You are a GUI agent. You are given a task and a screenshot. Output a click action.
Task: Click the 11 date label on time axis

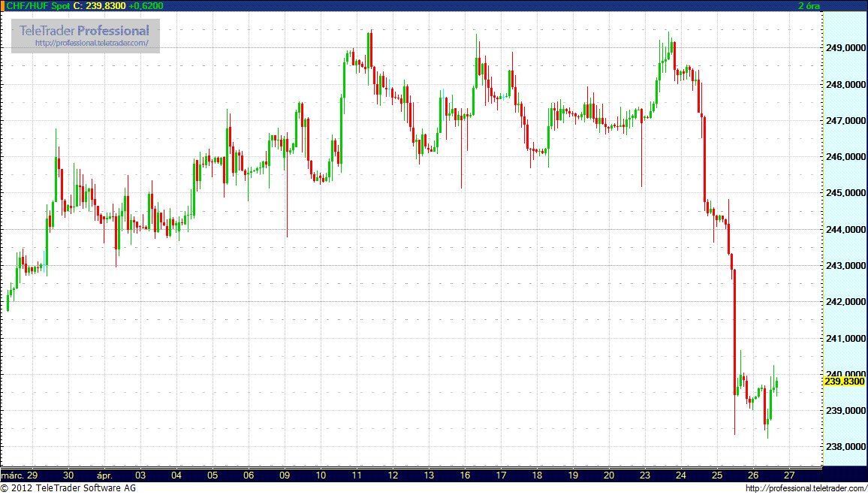pyautogui.click(x=357, y=475)
